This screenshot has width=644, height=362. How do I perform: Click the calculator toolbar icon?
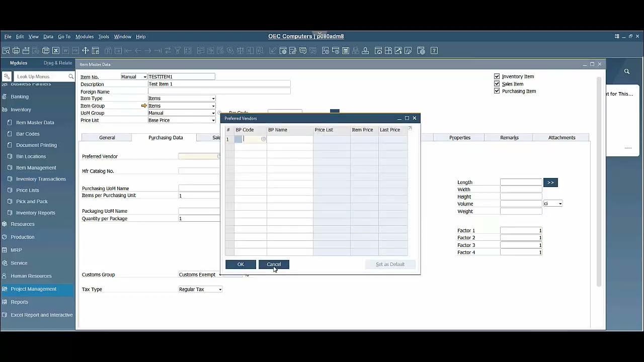(x=345, y=51)
